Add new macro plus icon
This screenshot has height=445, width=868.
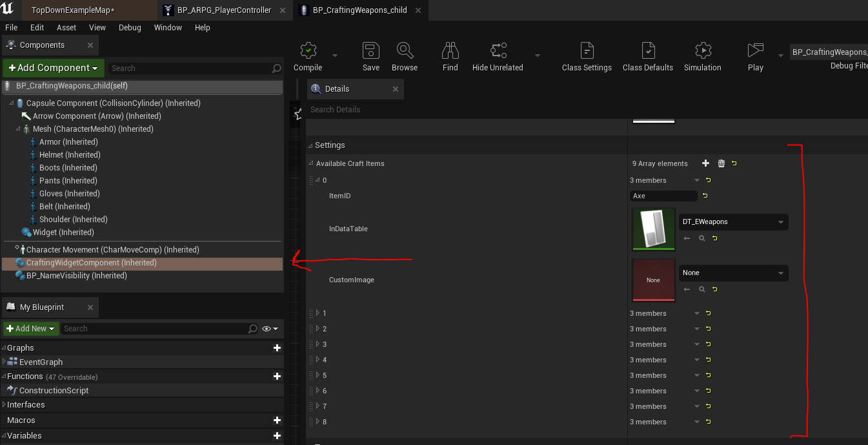point(277,420)
